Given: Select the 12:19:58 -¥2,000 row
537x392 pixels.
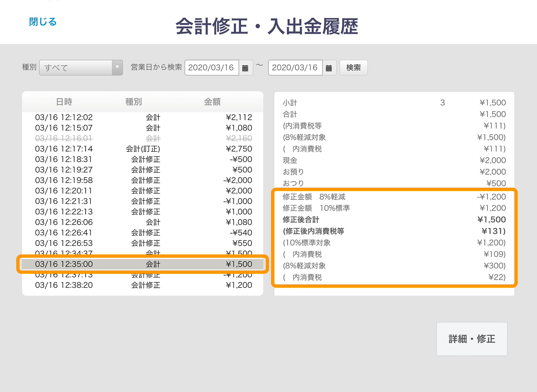Looking at the screenshot, I should pos(143,180).
